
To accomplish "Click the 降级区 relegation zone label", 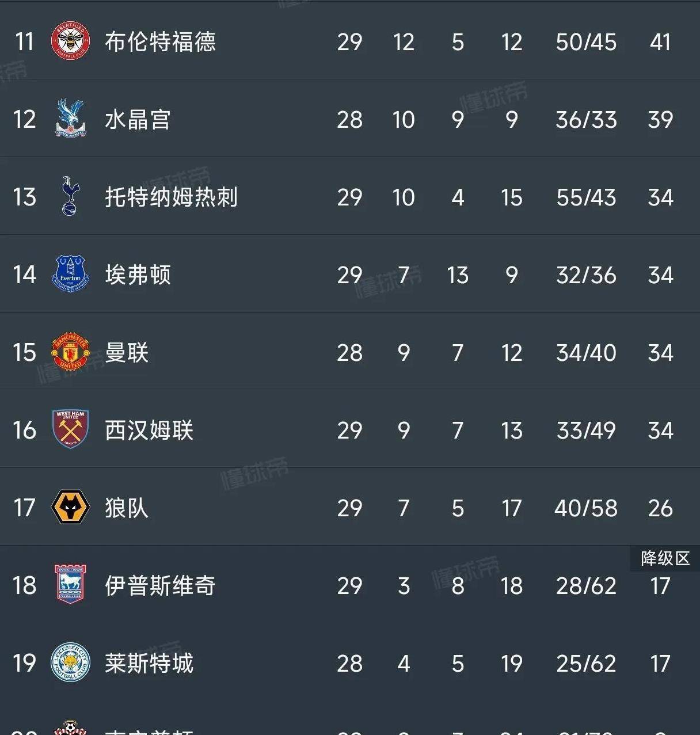I will 665,558.
